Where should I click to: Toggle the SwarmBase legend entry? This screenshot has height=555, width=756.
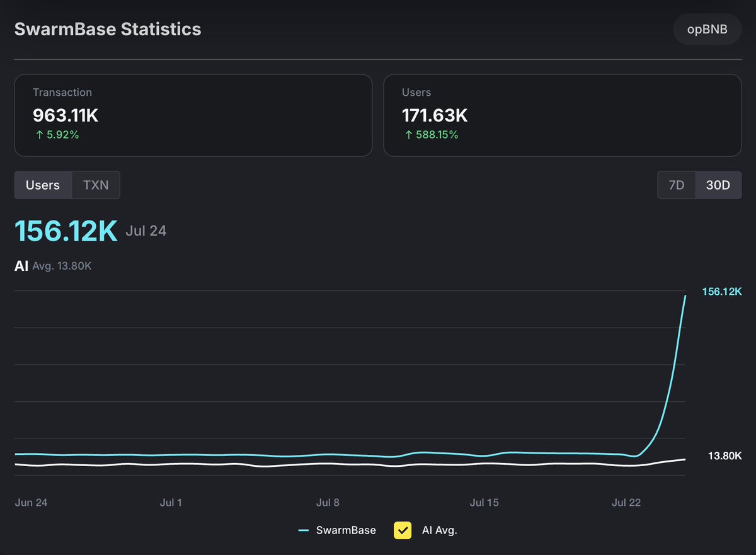337,530
